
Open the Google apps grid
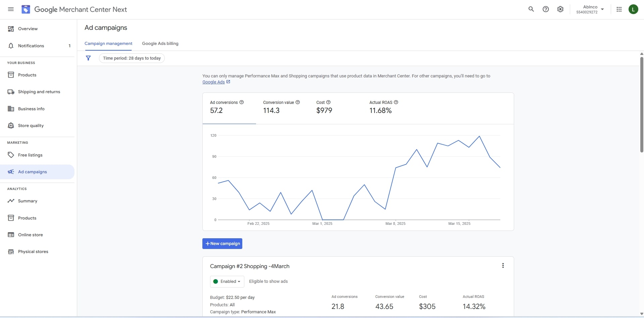[619, 9]
